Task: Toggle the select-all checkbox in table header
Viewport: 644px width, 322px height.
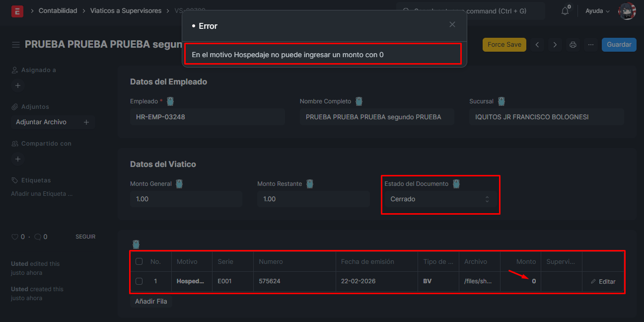Action: pos(139,261)
